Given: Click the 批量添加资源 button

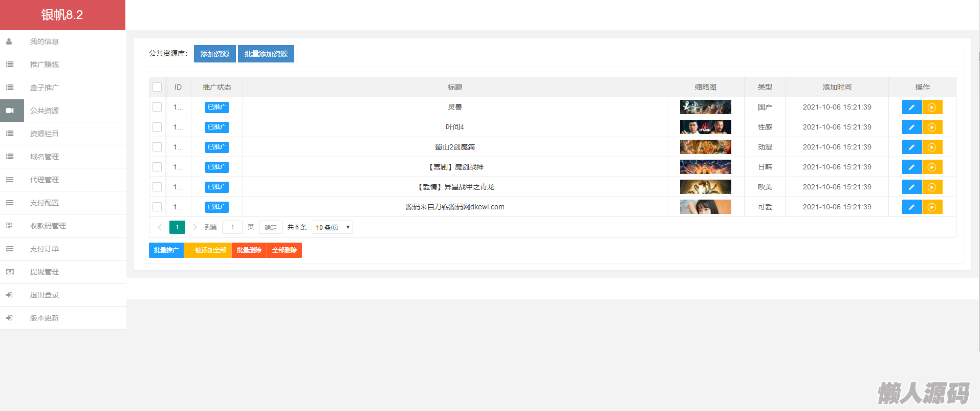Looking at the screenshot, I should click(266, 54).
